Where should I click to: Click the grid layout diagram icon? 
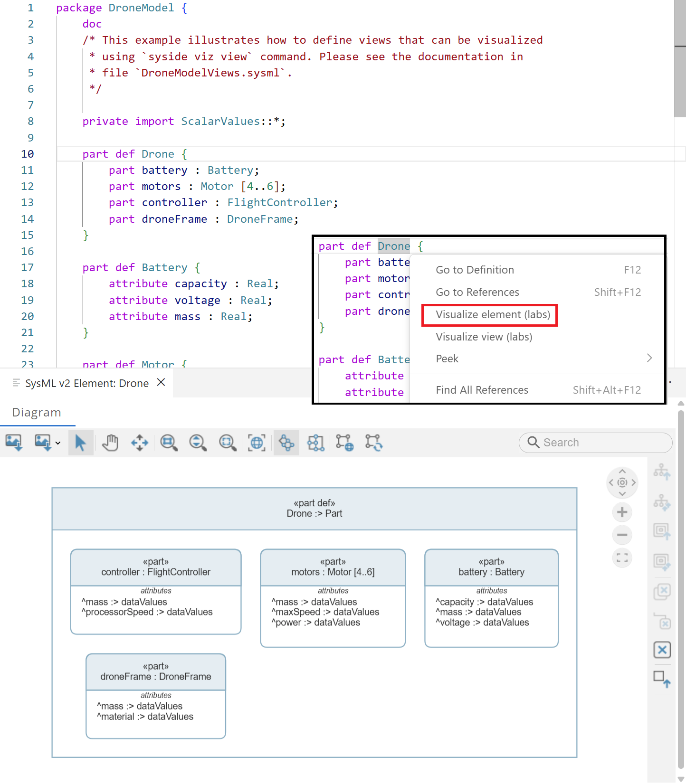coord(315,443)
